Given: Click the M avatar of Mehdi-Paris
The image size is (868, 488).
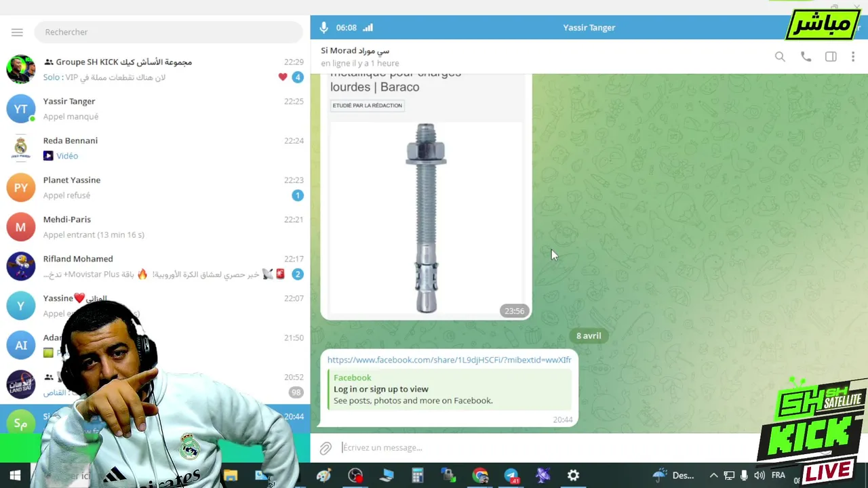Looking at the screenshot, I should 21,226.
